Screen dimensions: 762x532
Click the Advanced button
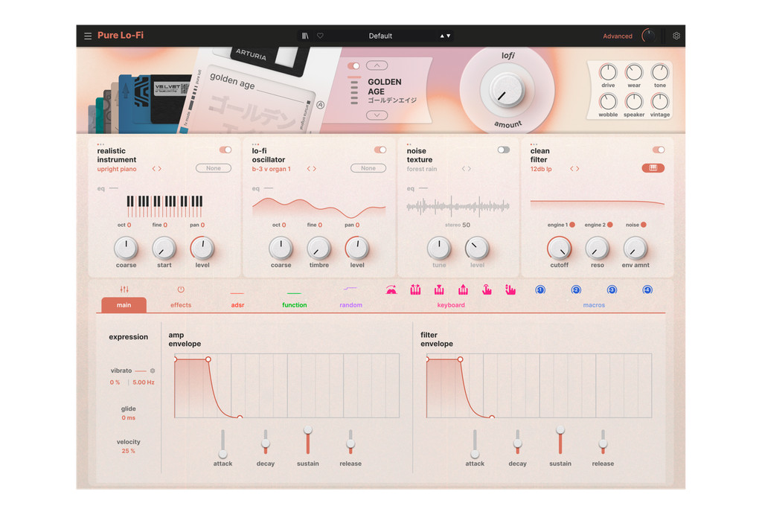point(618,36)
